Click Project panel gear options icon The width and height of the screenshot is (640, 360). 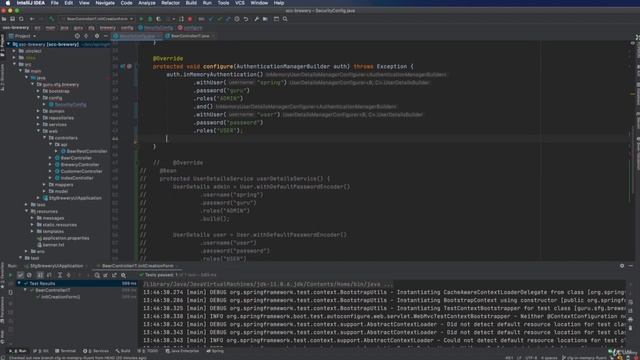coord(97,36)
